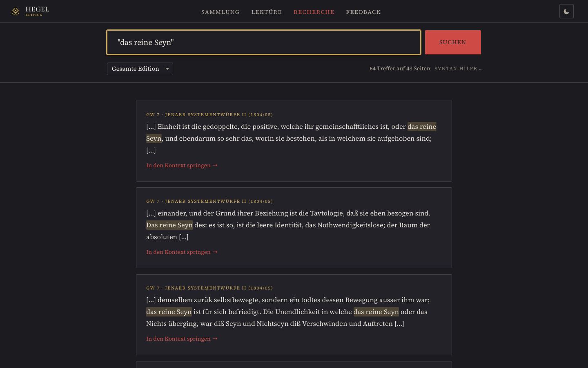Expand the Syntax-Hilfe section
This screenshot has height=368, width=588.
coord(458,69)
